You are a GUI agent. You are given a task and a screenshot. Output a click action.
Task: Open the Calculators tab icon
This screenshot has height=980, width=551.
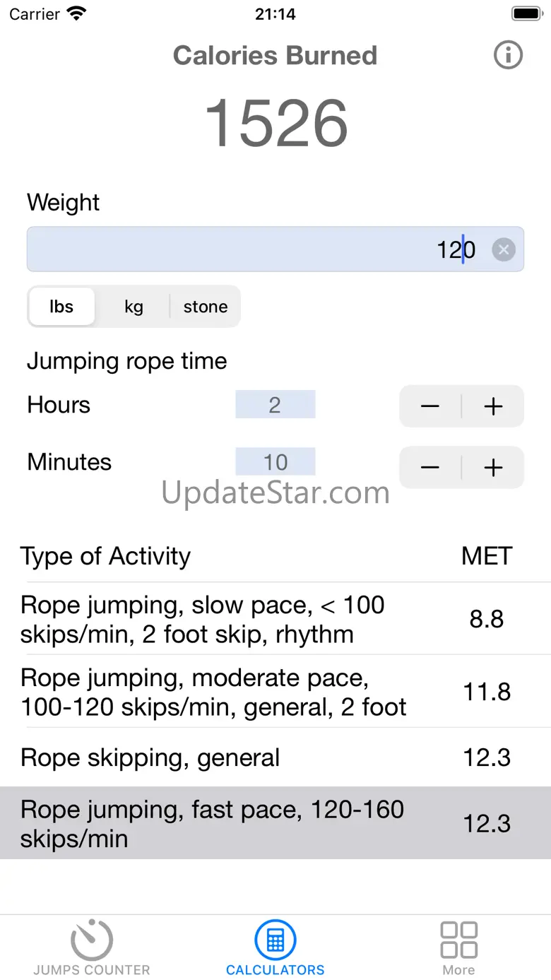275,940
